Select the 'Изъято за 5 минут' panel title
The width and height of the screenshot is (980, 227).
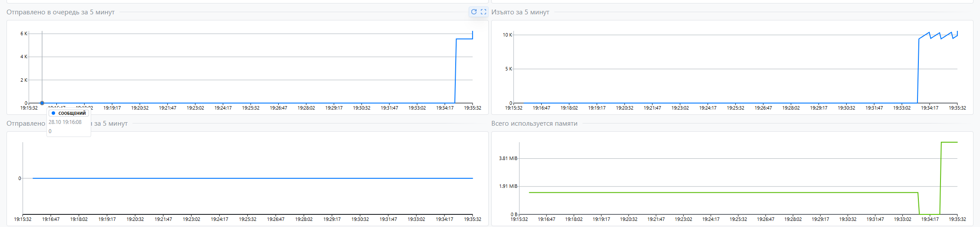(x=520, y=12)
